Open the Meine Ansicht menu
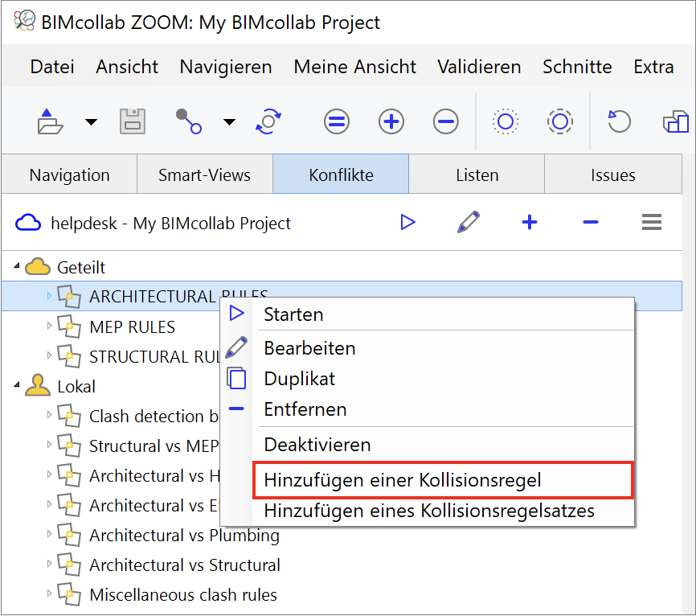 354,67
